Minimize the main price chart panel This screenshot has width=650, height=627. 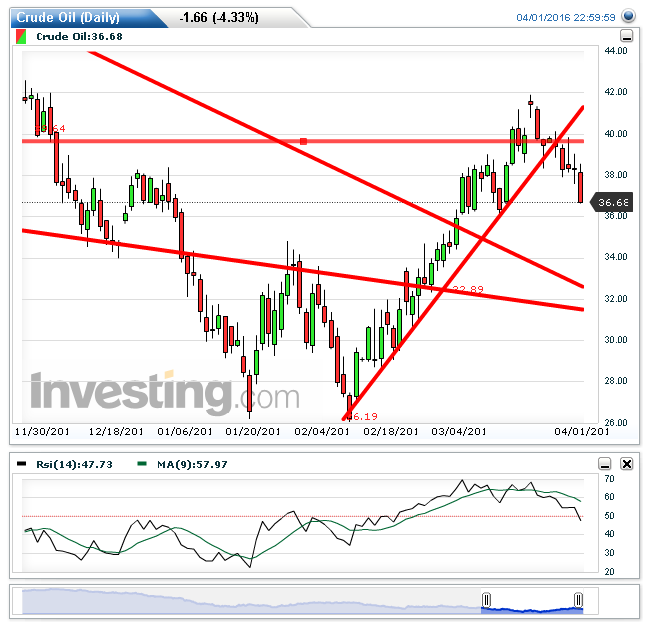pyautogui.click(x=626, y=36)
